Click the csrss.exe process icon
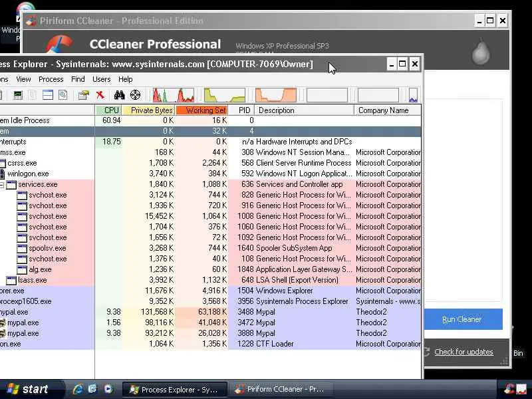 coord(3,163)
